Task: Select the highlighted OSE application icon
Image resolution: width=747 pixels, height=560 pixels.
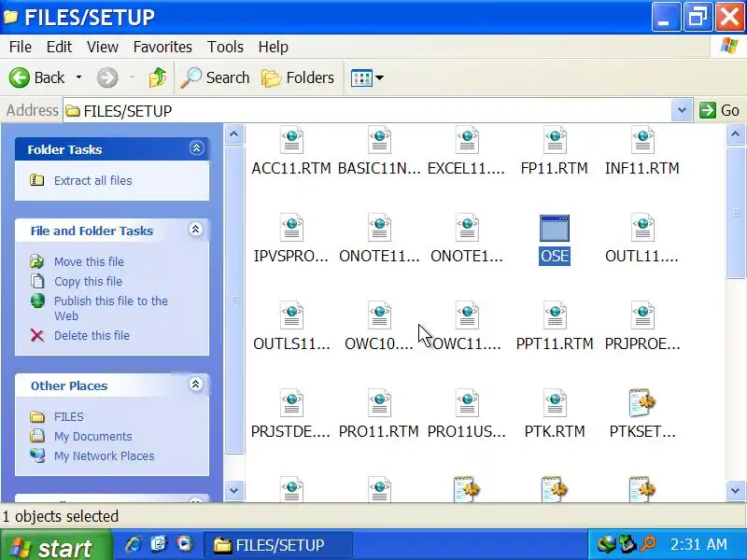Action: (555, 229)
